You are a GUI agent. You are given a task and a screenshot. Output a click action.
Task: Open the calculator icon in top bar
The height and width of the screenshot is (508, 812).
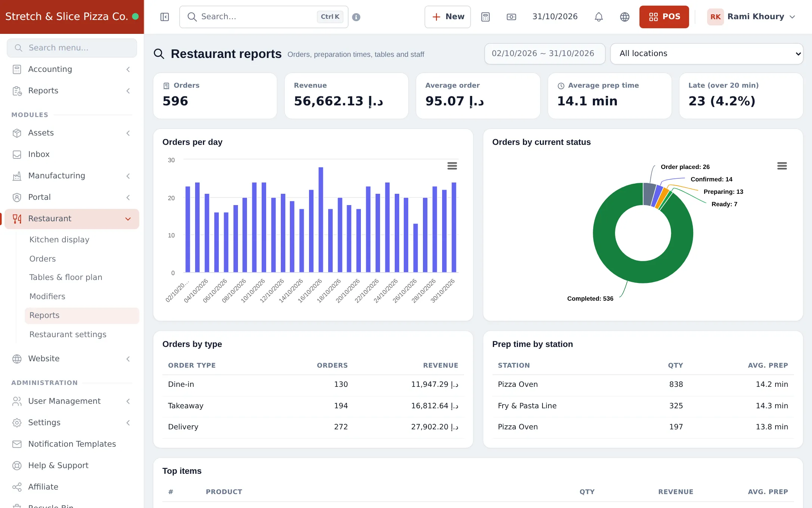(x=486, y=17)
